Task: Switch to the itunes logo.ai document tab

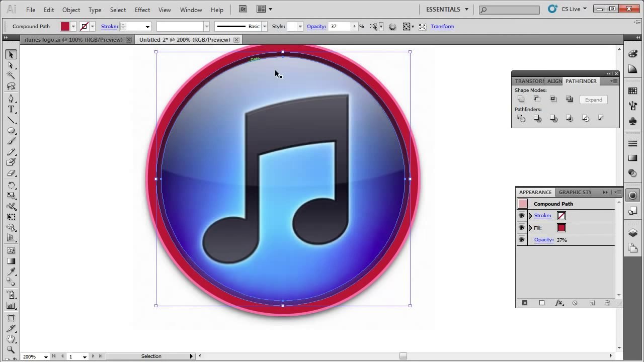Action: point(73,40)
